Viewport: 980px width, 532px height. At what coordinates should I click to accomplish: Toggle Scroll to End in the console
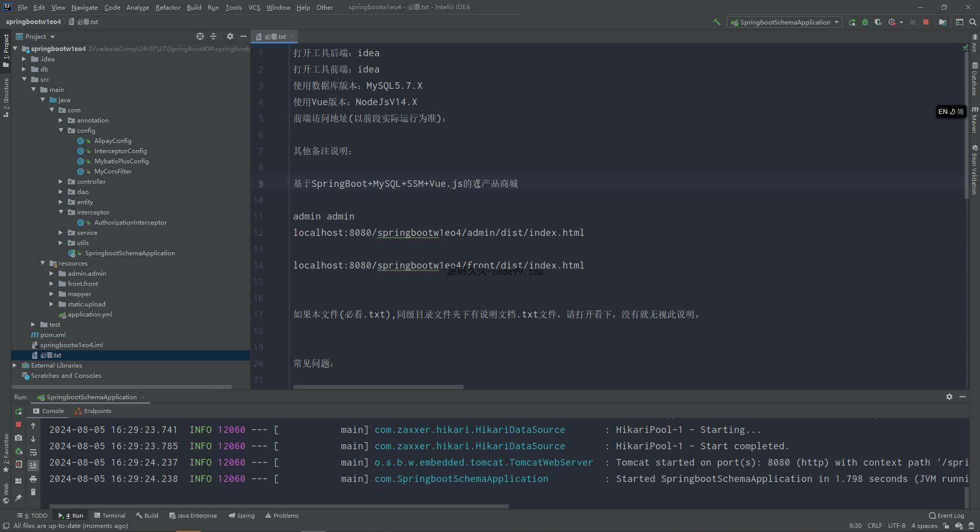tap(33, 465)
